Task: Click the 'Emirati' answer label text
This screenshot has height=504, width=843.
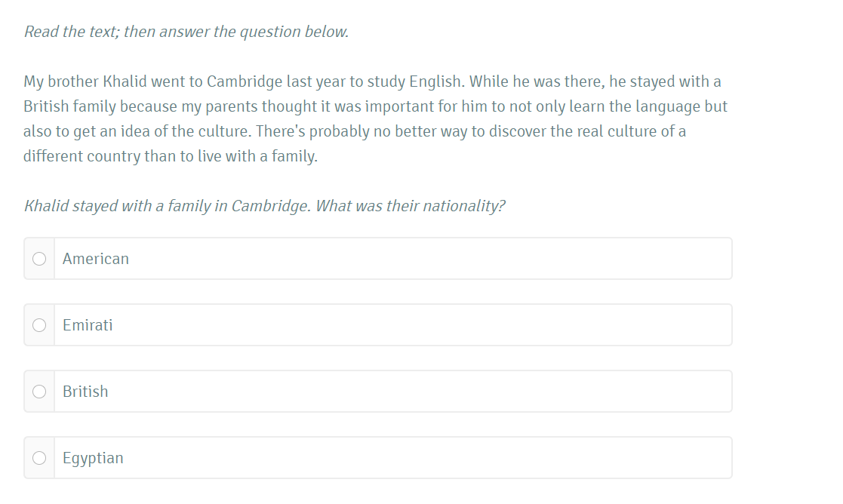Action: pyautogui.click(x=88, y=325)
